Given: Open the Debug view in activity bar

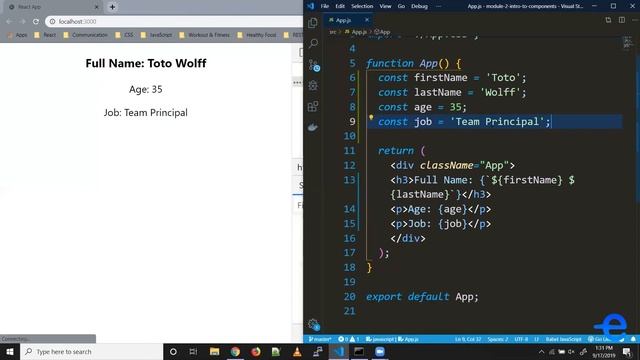Looking at the screenshot, I should click(313, 85).
